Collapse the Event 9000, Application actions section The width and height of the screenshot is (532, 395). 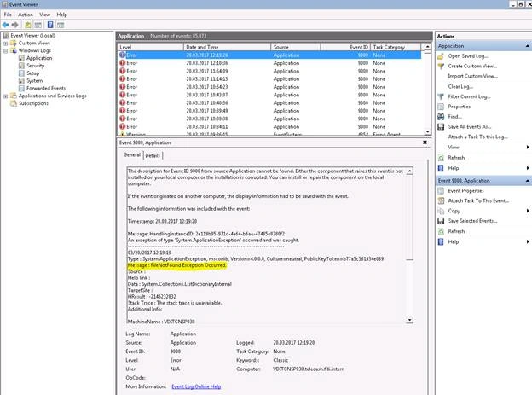[527, 181]
